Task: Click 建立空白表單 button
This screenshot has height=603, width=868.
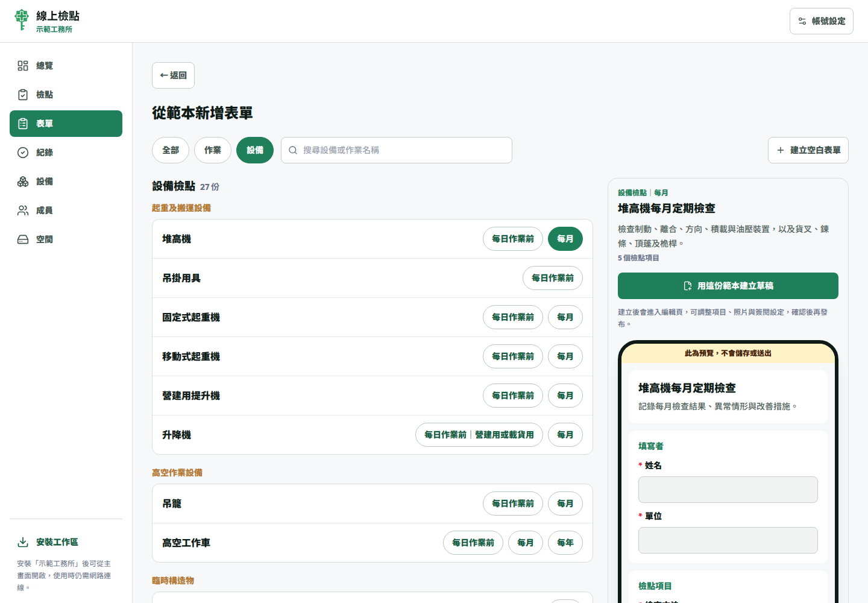Action: click(808, 150)
